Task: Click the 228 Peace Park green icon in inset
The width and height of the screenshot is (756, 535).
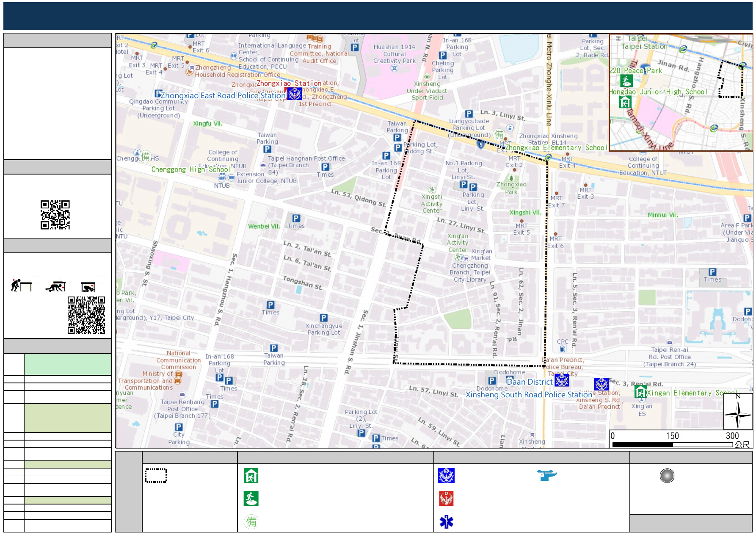Action: pyautogui.click(x=626, y=80)
